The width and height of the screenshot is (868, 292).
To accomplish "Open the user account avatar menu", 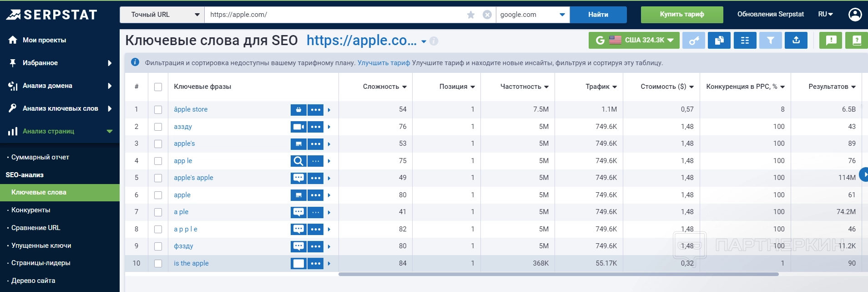I will tap(855, 15).
